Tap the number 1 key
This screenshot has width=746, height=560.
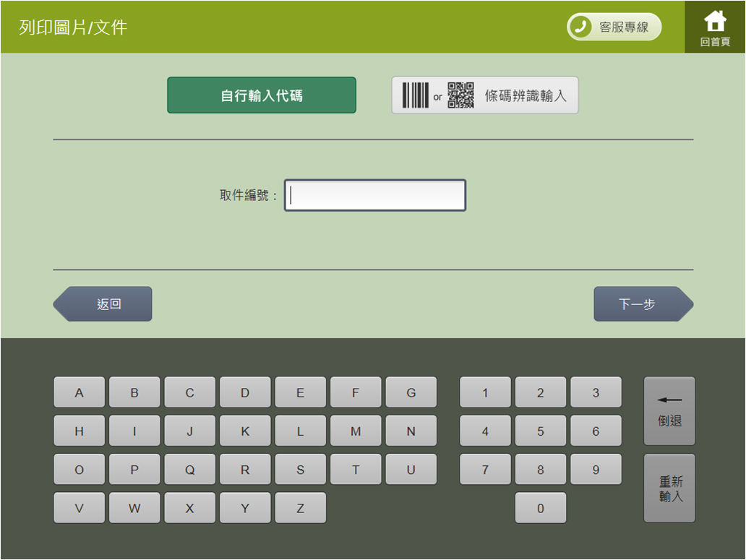coord(485,392)
